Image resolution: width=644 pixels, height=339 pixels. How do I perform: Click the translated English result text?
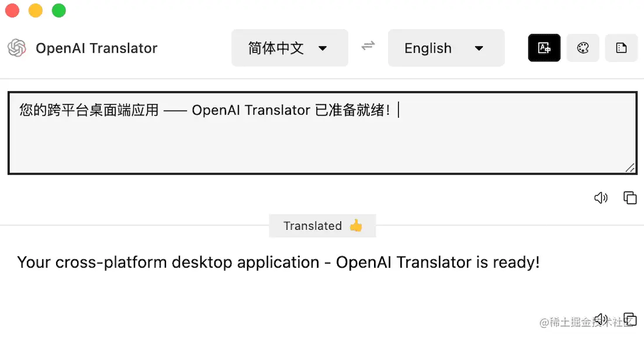point(278,262)
